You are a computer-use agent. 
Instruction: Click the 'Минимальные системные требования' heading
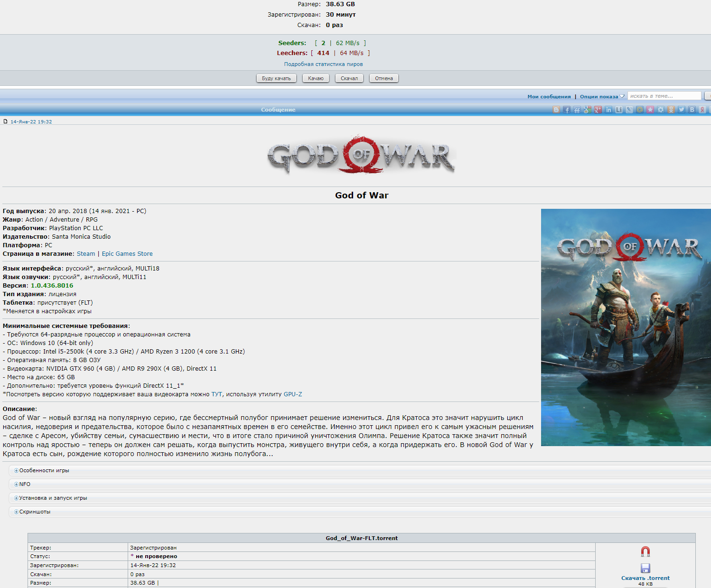click(x=66, y=326)
